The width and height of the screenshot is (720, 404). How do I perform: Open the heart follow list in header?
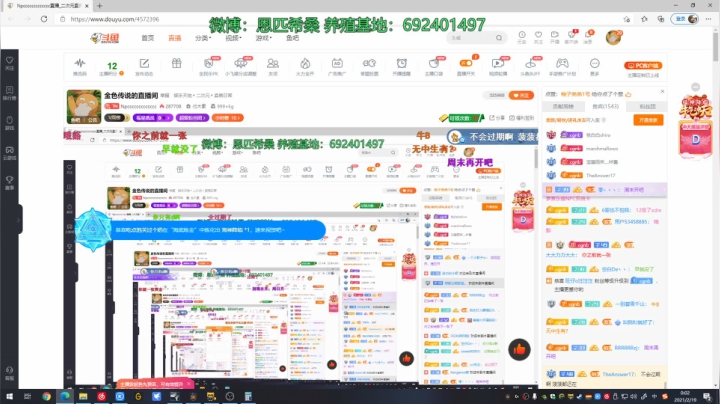[x=538, y=37]
